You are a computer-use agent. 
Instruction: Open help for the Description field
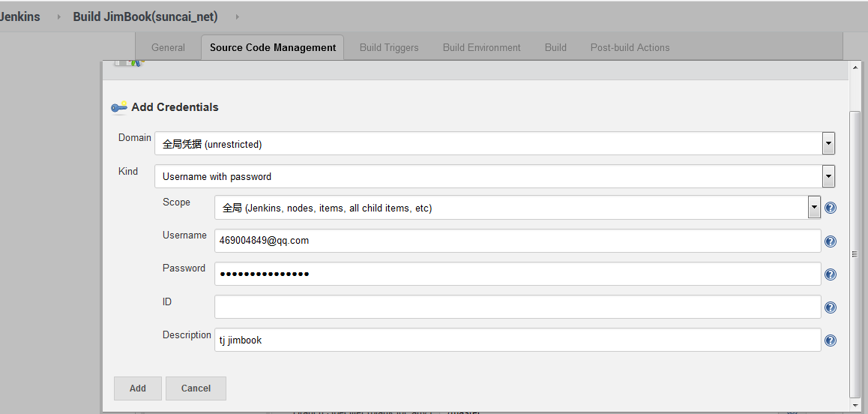830,340
